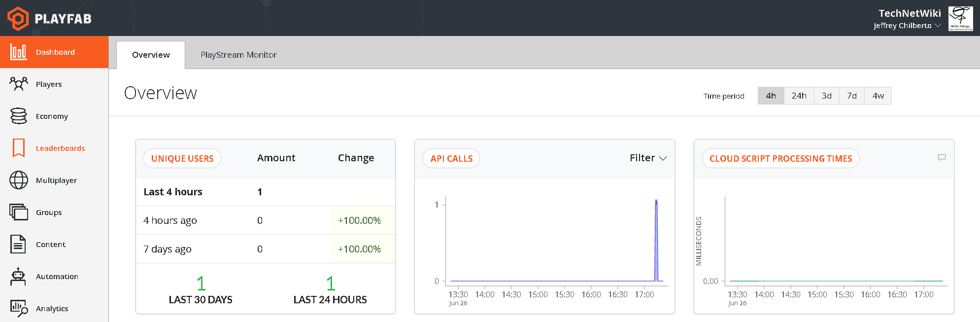
Task: Click the 0.00 axis value on Cloud Script chart
Action: click(710, 281)
